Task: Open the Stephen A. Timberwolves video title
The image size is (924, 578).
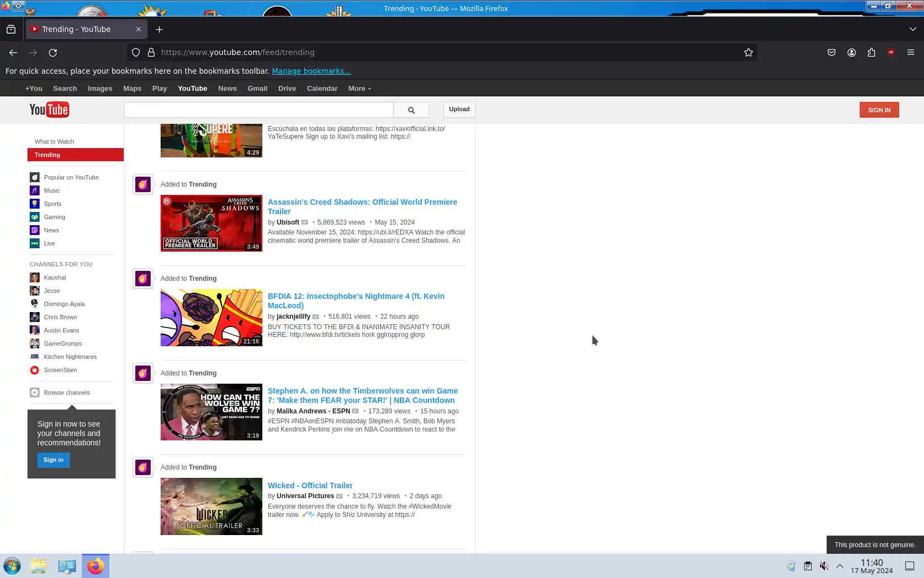Action: [362, 395]
